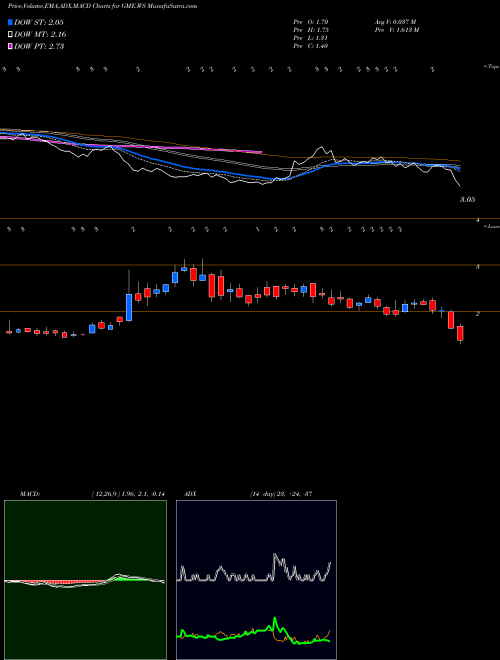Click the 'ADX' panel heading
Viewport: 500px width, 660px height.
point(191,494)
